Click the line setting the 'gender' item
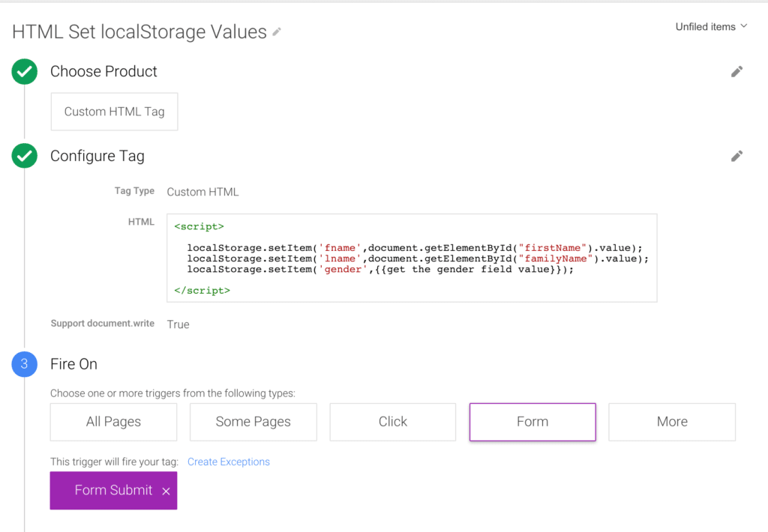The image size is (768, 532). (380, 270)
